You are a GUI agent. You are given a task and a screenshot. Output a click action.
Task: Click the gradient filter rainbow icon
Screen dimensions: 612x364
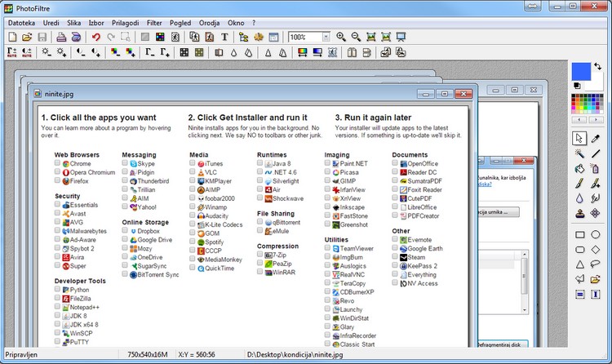(302, 52)
